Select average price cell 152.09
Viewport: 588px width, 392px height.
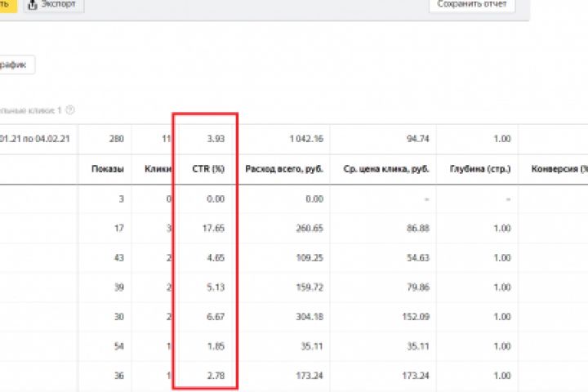(x=416, y=317)
